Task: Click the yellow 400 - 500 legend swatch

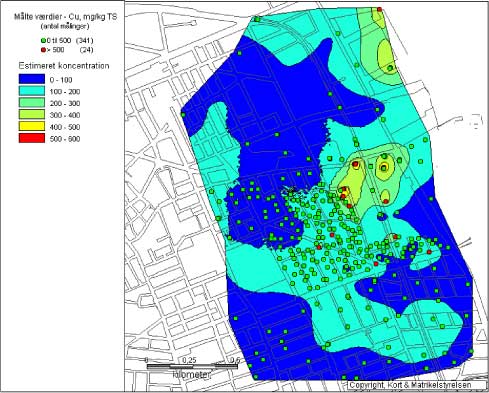Action: (32, 126)
